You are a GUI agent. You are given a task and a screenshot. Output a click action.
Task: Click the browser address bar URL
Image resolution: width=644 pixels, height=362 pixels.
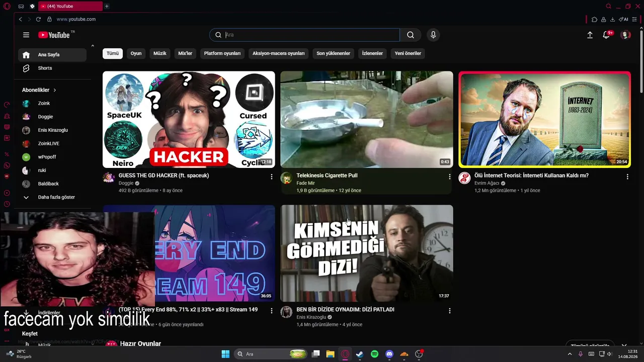[76, 19]
